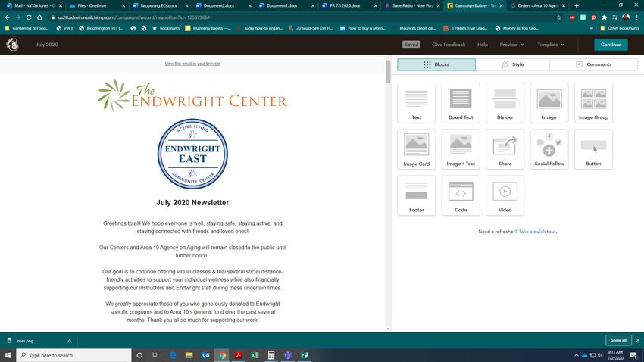Open the browser home page
This screenshot has width=644, height=362.
tap(39, 17)
